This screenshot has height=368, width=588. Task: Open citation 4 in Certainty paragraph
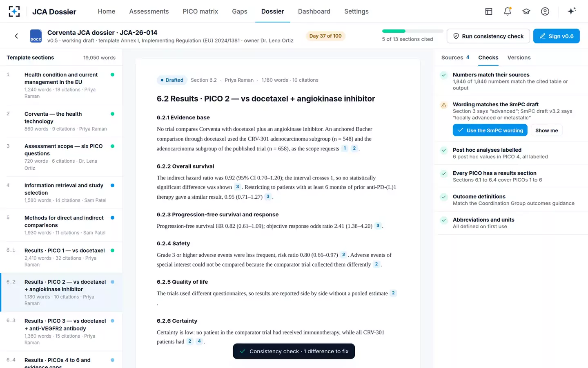[199, 341]
